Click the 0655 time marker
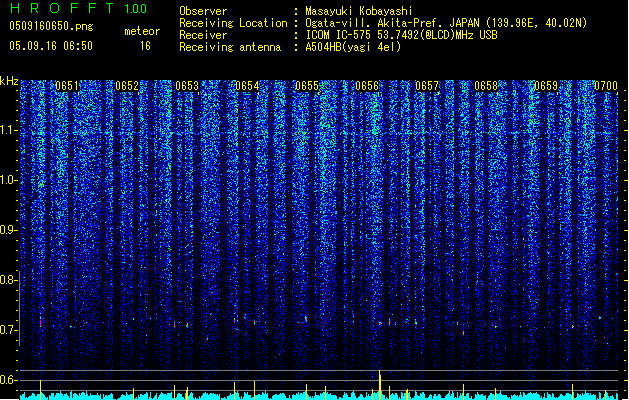Image resolution: width=629 pixels, height=400 pixels. [x=307, y=86]
